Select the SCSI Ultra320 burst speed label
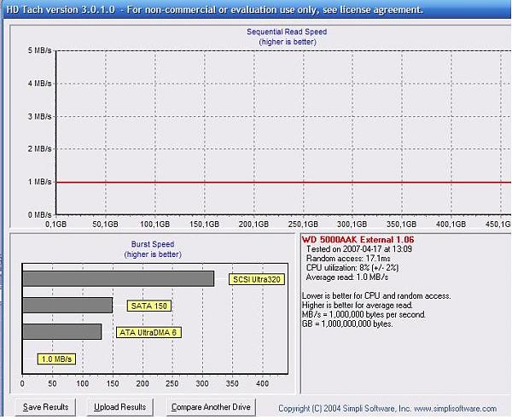The image size is (512, 420). point(257,279)
